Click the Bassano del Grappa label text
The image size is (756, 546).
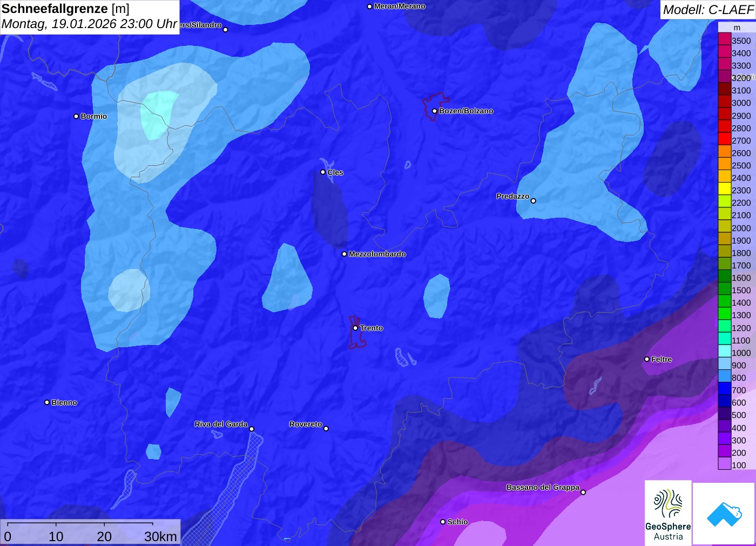(543, 487)
